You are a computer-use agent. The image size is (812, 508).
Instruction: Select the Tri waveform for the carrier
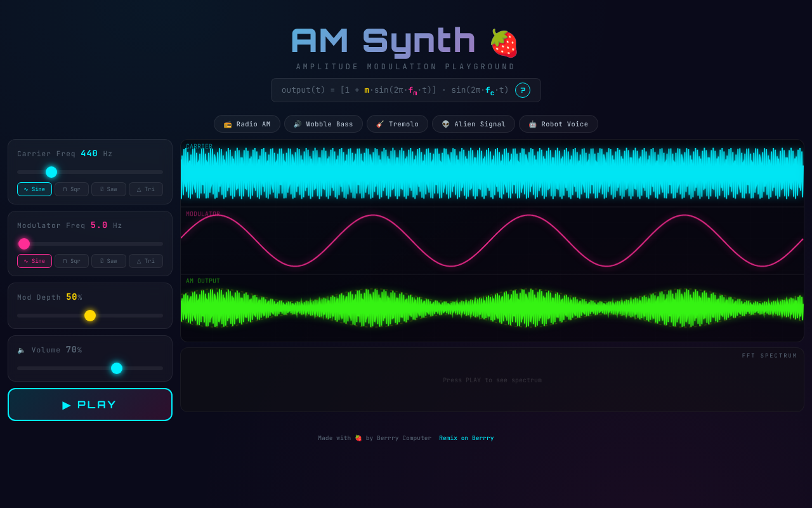pyautogui.click(x=145, y=189)
